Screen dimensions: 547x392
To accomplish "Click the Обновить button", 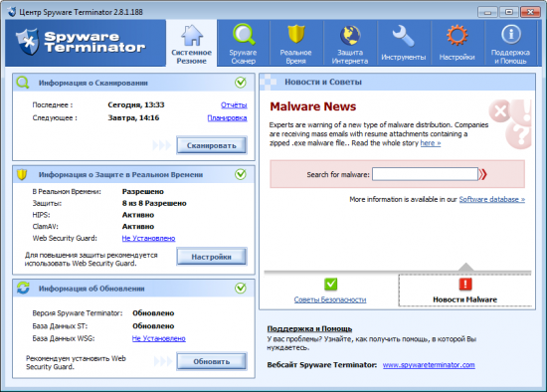I will [212, 361].
